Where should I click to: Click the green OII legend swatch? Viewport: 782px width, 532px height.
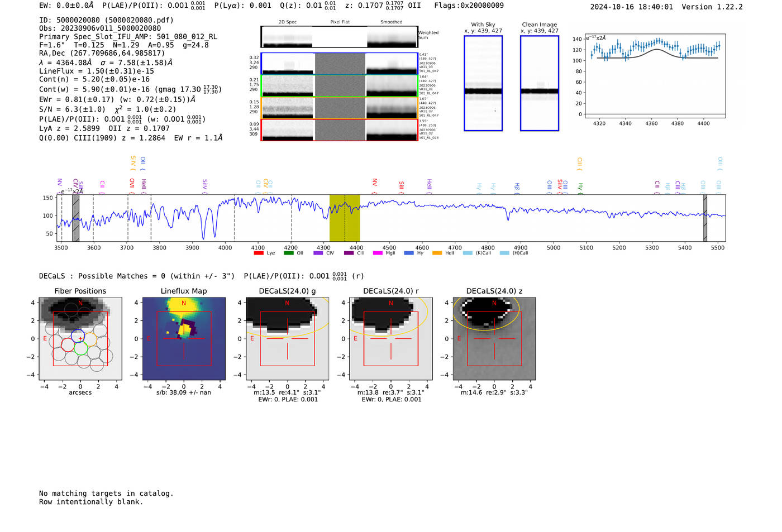(288, 253)
